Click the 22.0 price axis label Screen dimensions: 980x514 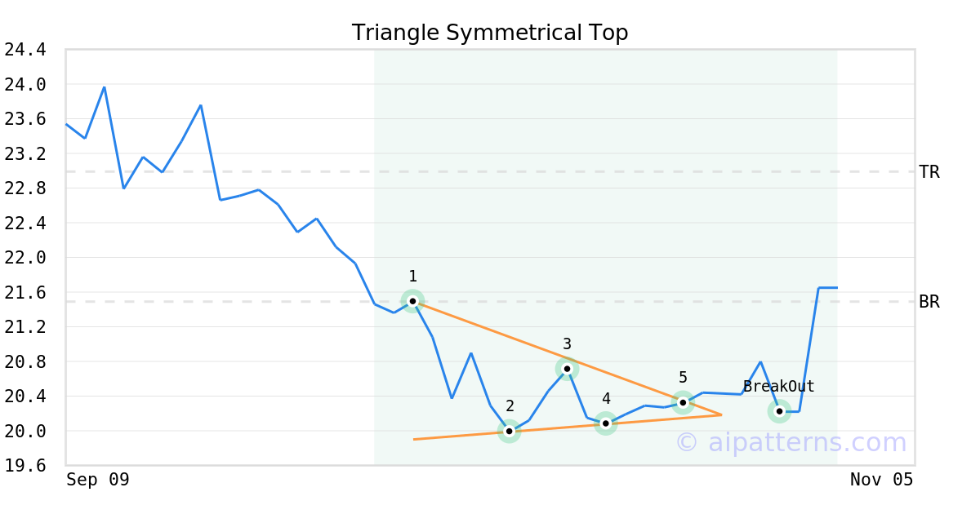click(x=24, y=258)
